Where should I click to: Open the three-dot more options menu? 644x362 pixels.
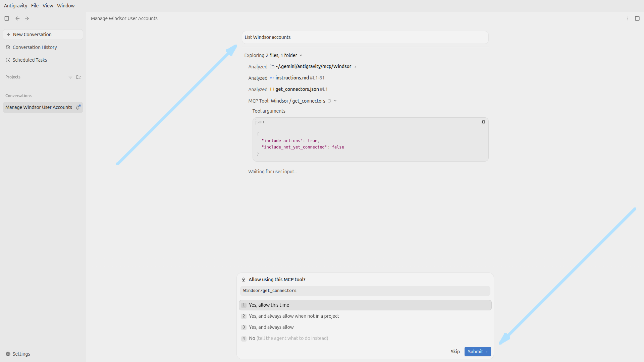coord(628,18)
